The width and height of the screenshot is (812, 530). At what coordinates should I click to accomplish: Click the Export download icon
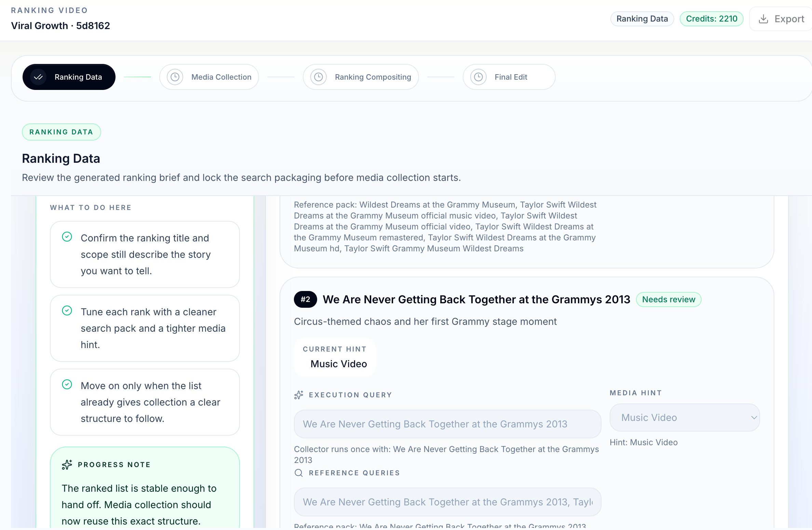(x=763, y=19)
